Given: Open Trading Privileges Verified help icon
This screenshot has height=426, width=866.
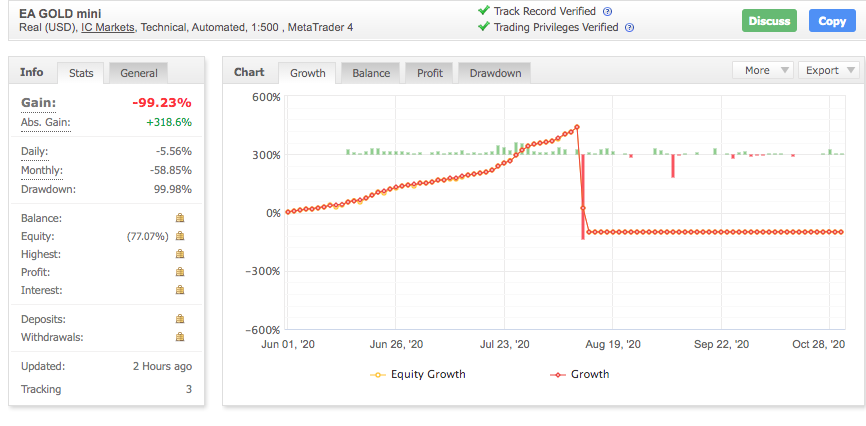Looking at the screenshot, I should (629, 27).
